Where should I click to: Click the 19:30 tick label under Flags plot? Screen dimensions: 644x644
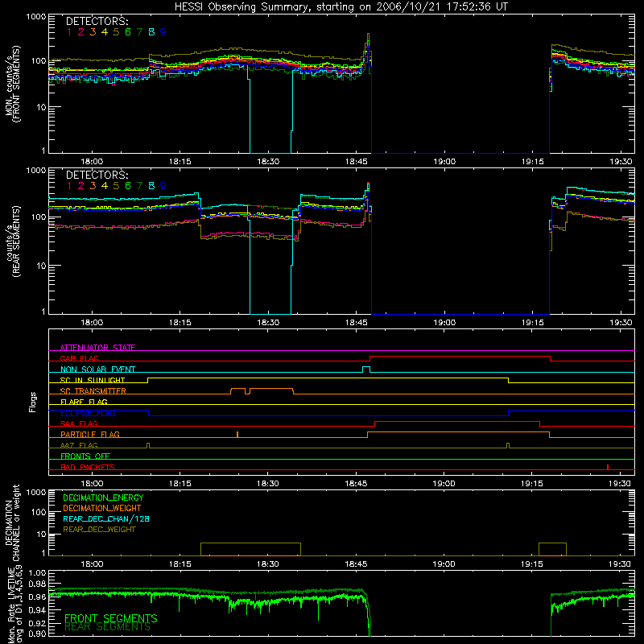tap(620, 484)
